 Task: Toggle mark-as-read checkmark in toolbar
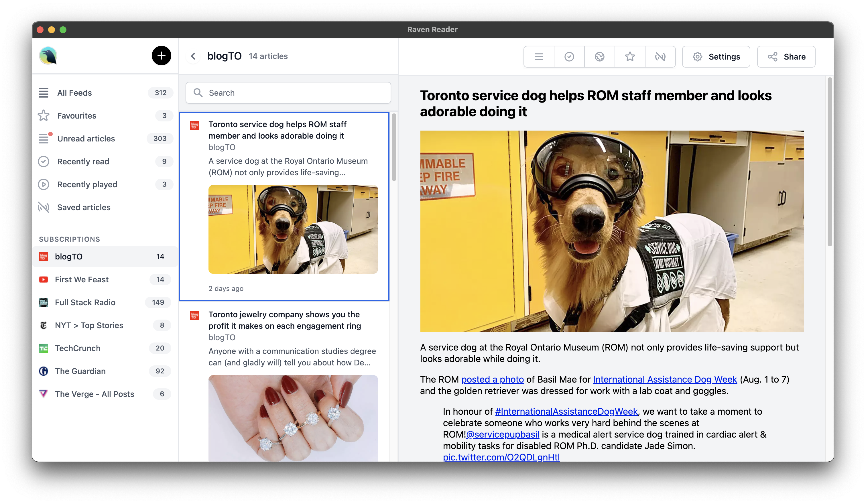[569, 57]
